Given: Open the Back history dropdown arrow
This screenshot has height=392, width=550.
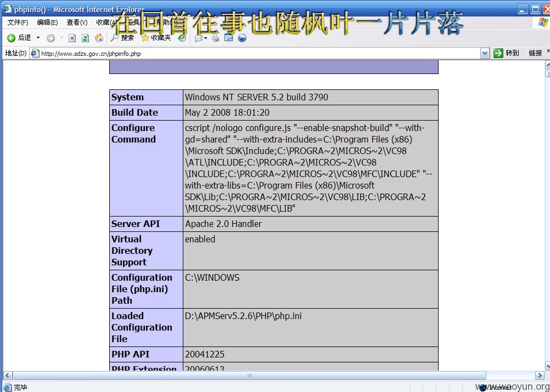Looking at the screenshot, I should point(38,37).
